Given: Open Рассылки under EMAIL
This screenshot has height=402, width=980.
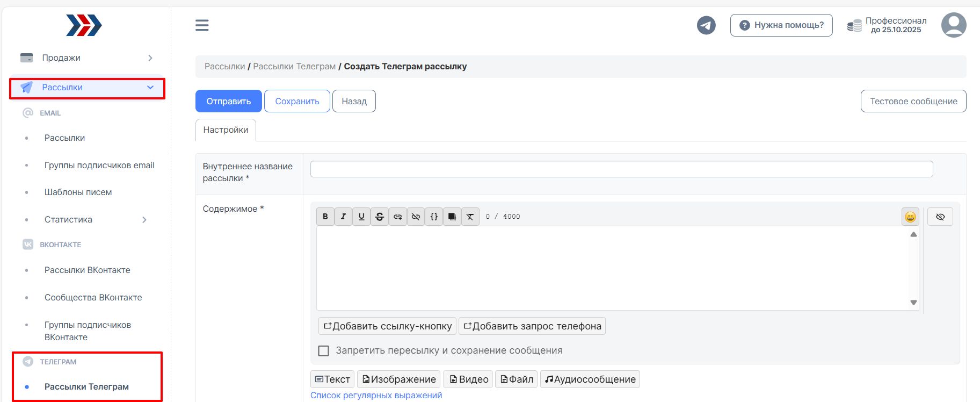Looking at the screenshot, I should click(x=64, y=138).
